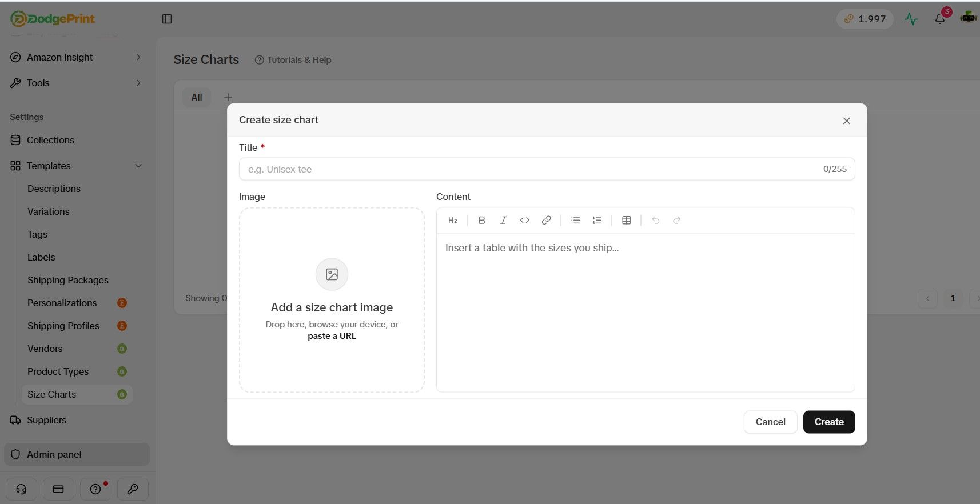Focus the Title input field
This screenshot has height=504, width=980.
(547, 169)
